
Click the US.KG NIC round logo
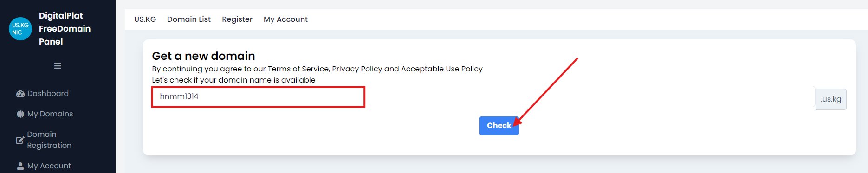20,29
